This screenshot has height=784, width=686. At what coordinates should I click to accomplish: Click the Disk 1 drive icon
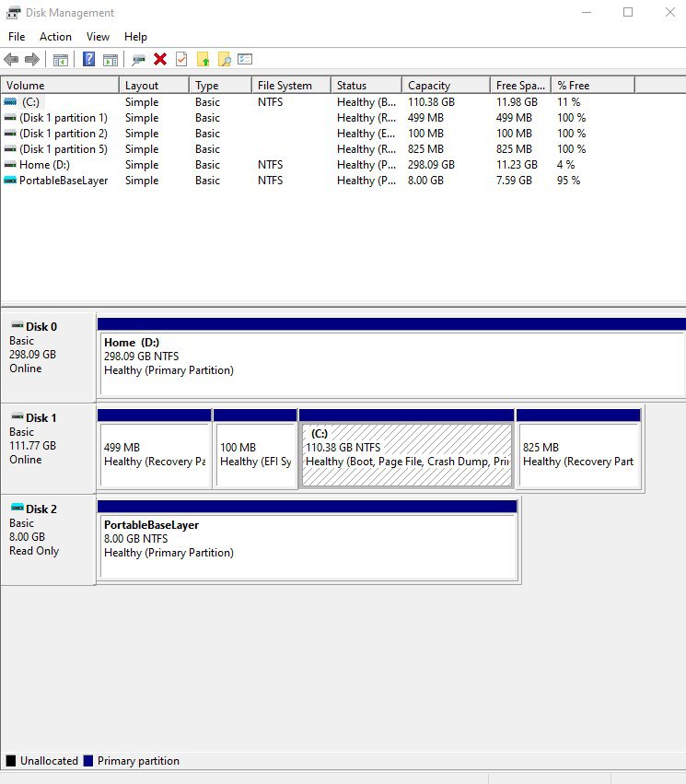[x=17, y=416]
